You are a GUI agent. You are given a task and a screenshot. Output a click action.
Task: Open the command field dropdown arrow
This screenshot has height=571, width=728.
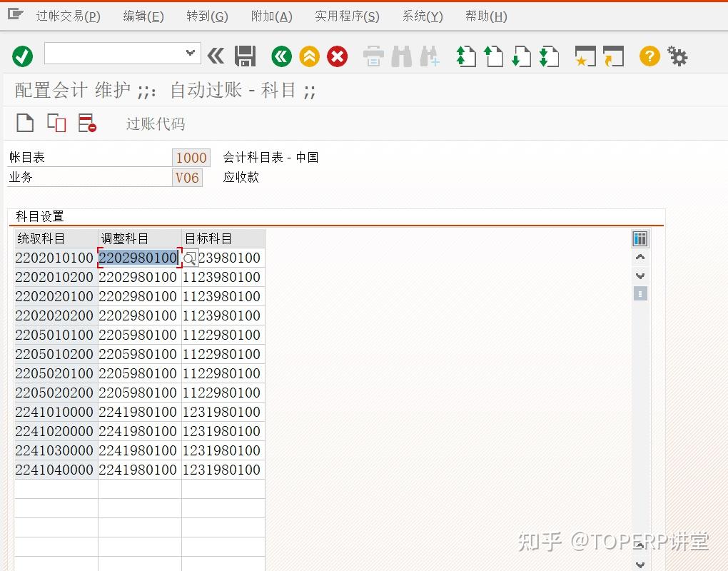pos(189,53)
